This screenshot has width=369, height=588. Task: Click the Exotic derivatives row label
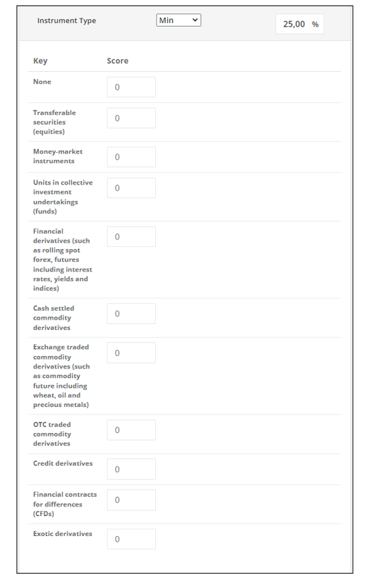62,534
